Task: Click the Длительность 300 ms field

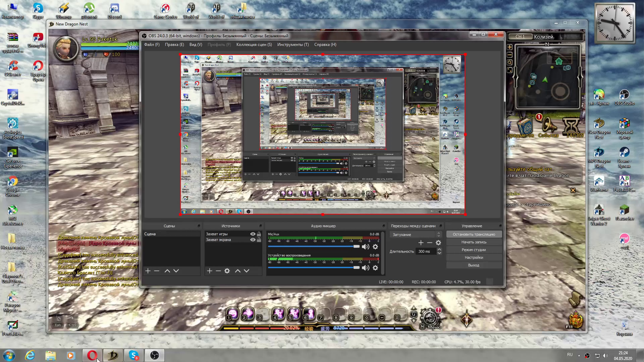Action: point(426,251)
